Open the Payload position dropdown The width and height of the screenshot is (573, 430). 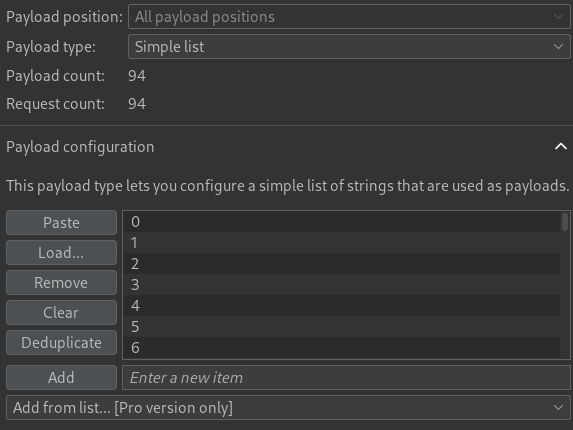[349, 16]
